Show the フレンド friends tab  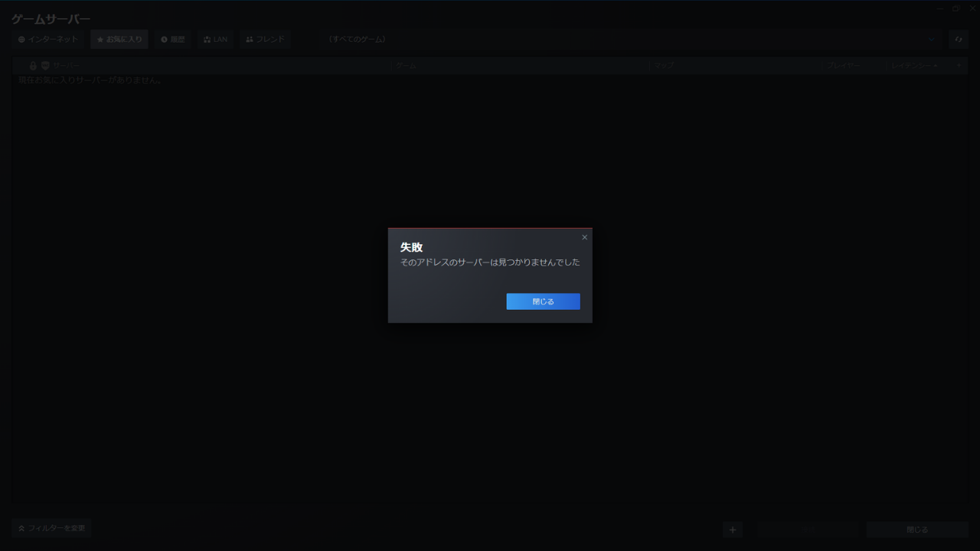(265, 39)
